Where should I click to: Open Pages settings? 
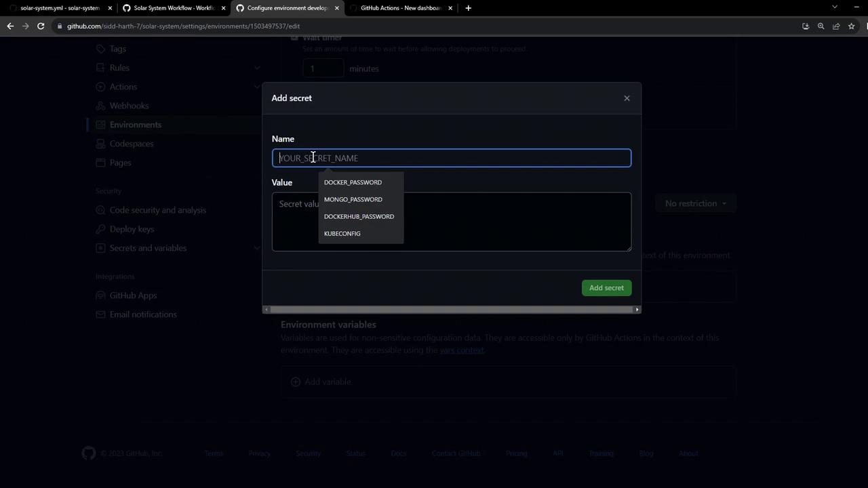pyautogui.click(x=121, y=163)
